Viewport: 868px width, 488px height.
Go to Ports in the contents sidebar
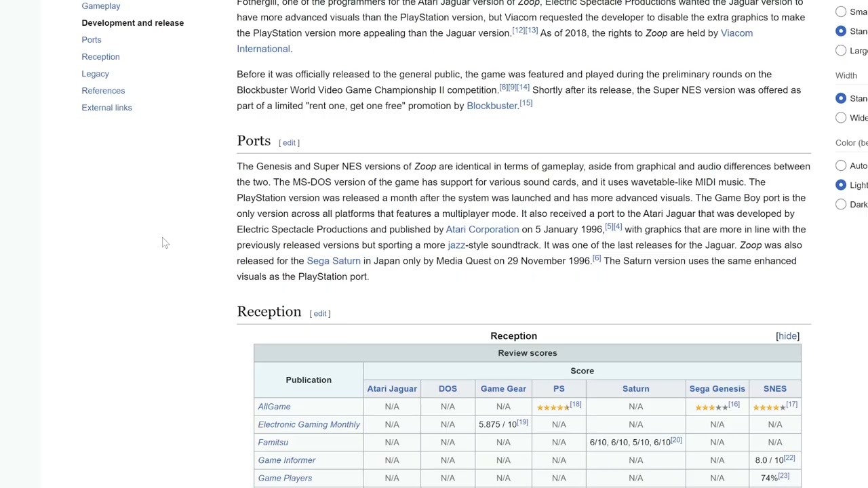click(x=91, y=39)
